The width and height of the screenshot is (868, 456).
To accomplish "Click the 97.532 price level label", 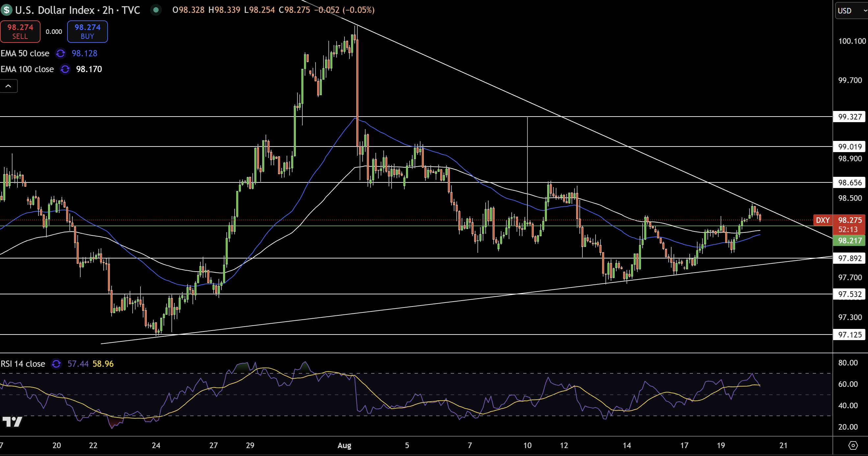I will [x=850, y=294].
